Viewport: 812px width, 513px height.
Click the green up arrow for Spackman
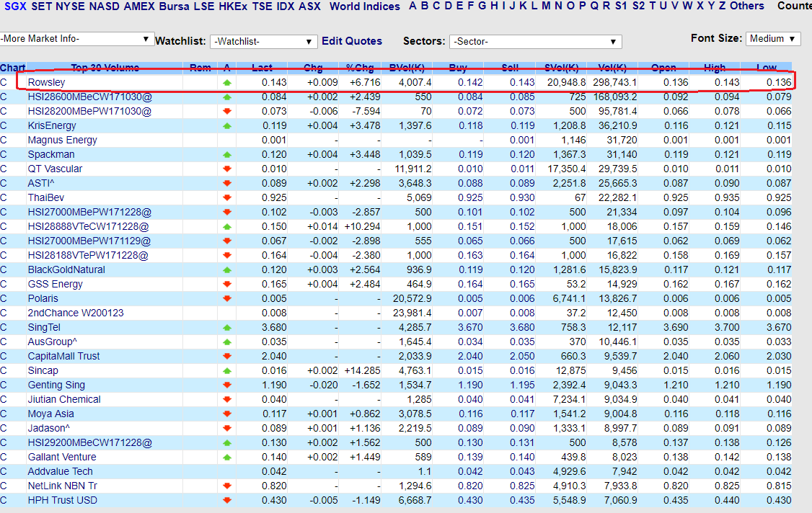(x=226, y=153)
